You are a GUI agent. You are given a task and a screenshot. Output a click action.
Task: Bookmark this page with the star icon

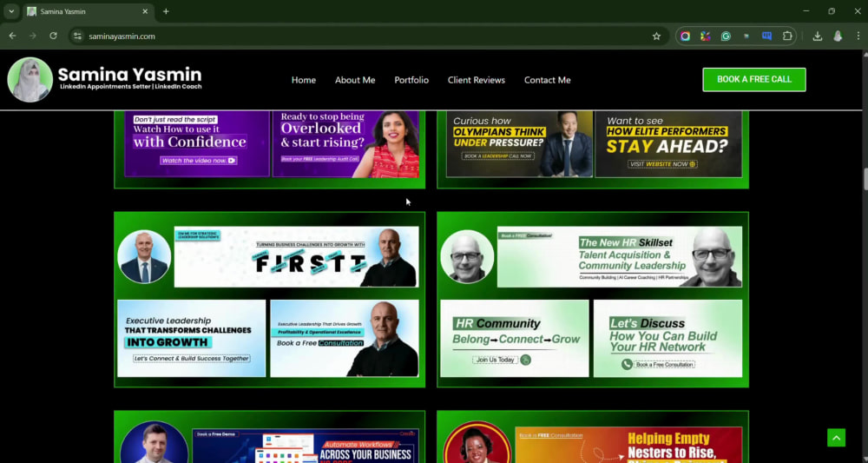(656, 36)
